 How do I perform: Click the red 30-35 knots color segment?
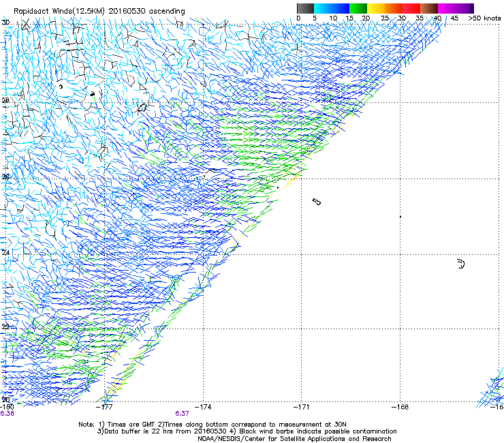point(411,8)
